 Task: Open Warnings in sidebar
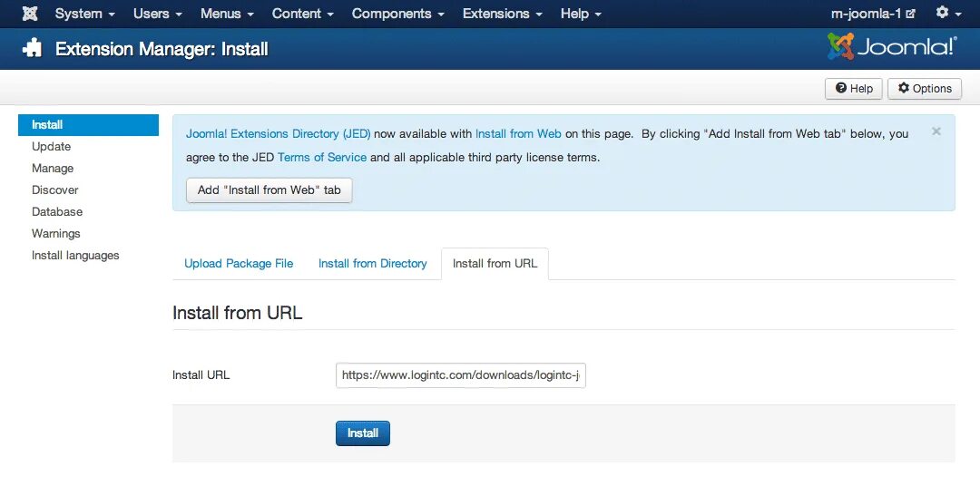coord(55,234)
